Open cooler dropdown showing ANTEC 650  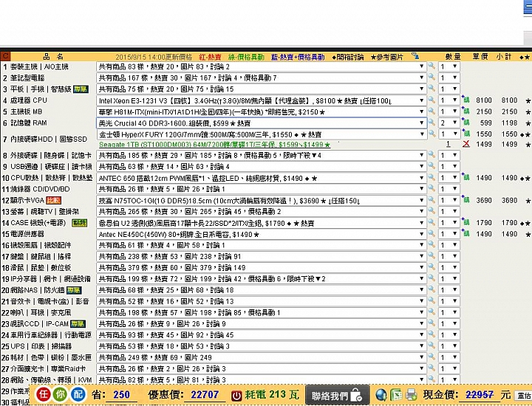(262, 178)
